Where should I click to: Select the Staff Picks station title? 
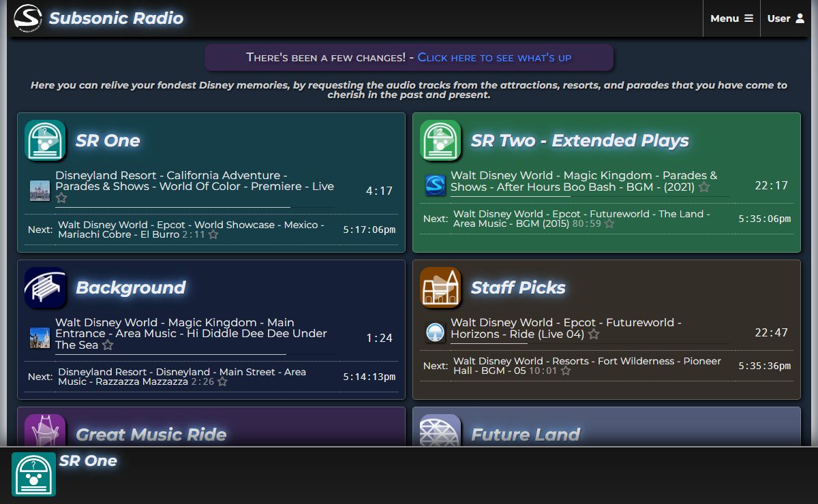pos(518,288)
